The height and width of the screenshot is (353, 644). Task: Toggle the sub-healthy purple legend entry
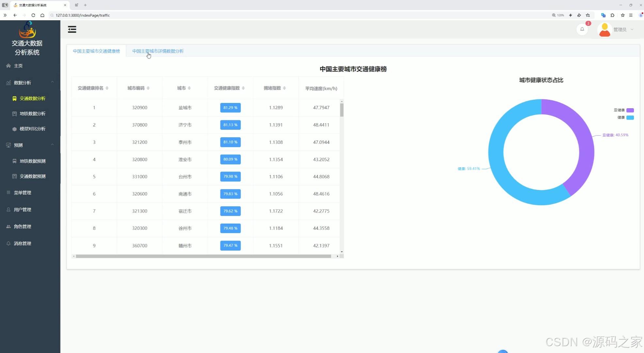point(630,110)
